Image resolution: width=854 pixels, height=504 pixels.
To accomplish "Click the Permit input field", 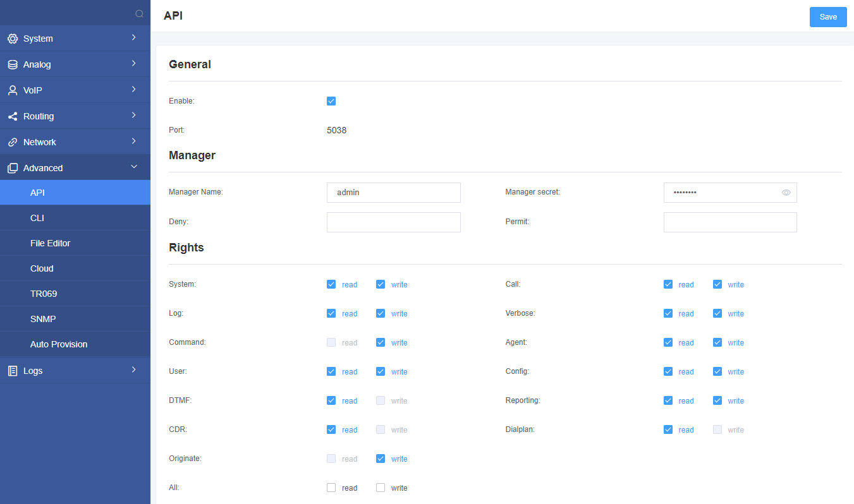I will (x=730, y=222).
